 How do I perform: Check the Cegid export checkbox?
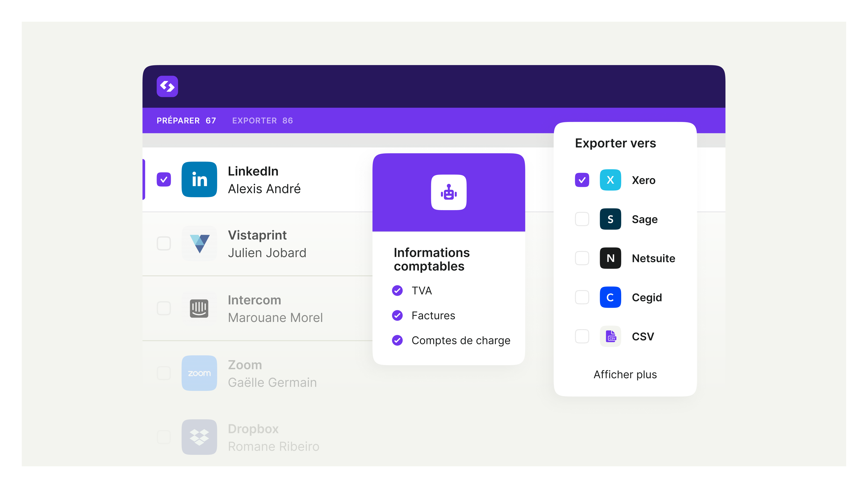(x=582, y=297)
